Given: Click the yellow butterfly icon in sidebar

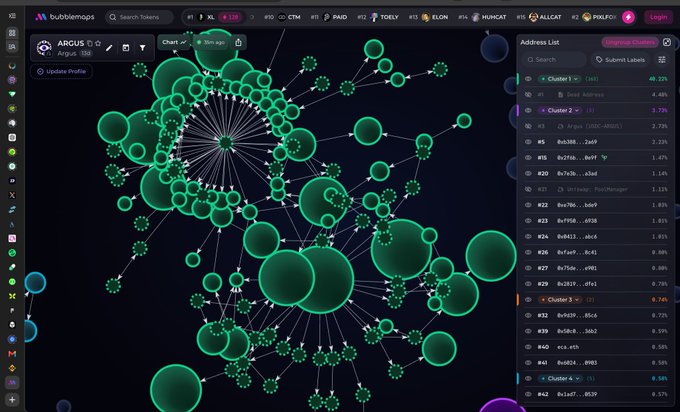Looking at the screenshot, I should [x=12, y=296].
